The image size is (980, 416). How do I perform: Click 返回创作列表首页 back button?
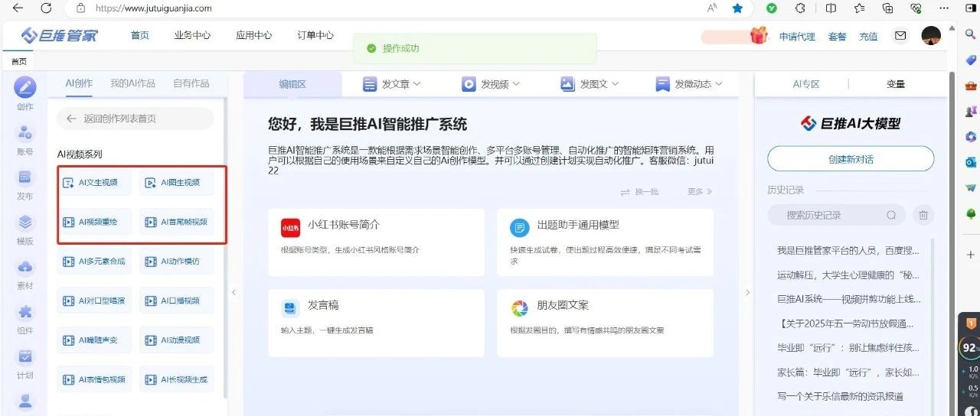pos(136,119)
